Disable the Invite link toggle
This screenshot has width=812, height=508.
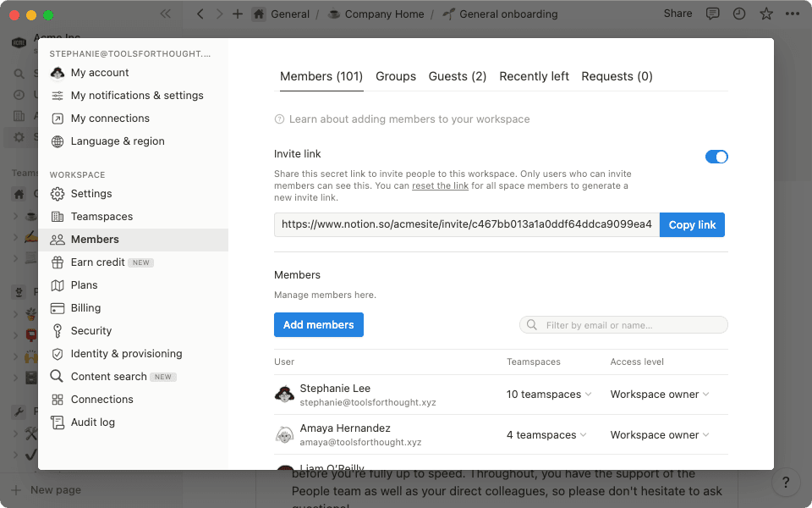pos(716,157)
